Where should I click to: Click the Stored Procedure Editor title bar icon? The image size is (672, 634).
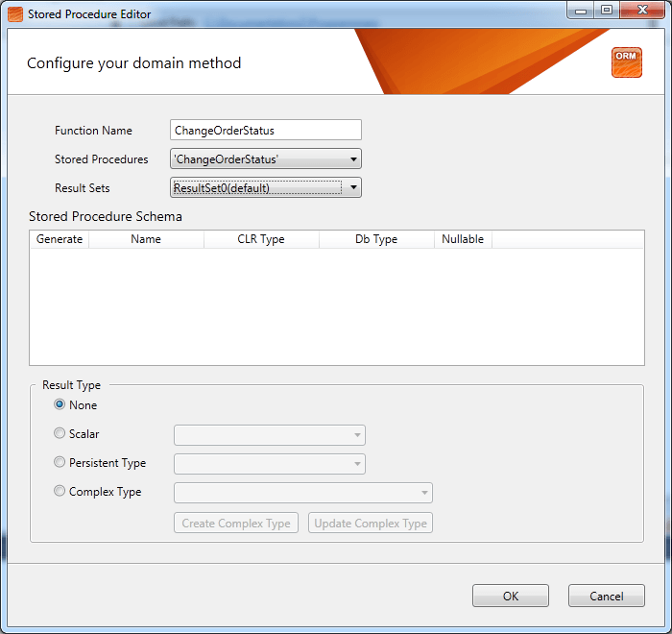[15, 14]
